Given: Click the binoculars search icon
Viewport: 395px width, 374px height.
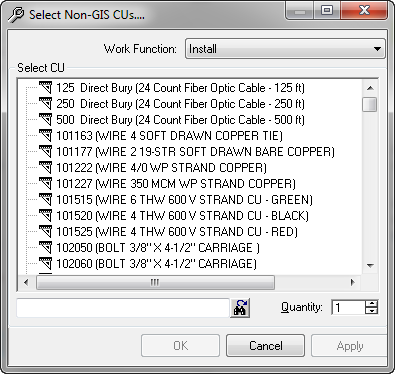Looking at the screenshot, I should tap(240, 307).
